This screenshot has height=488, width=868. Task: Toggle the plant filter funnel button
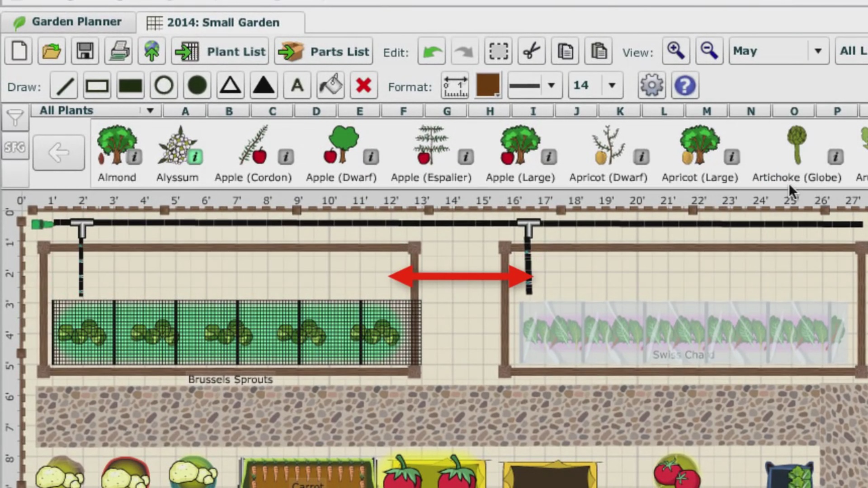pos(15,118)
